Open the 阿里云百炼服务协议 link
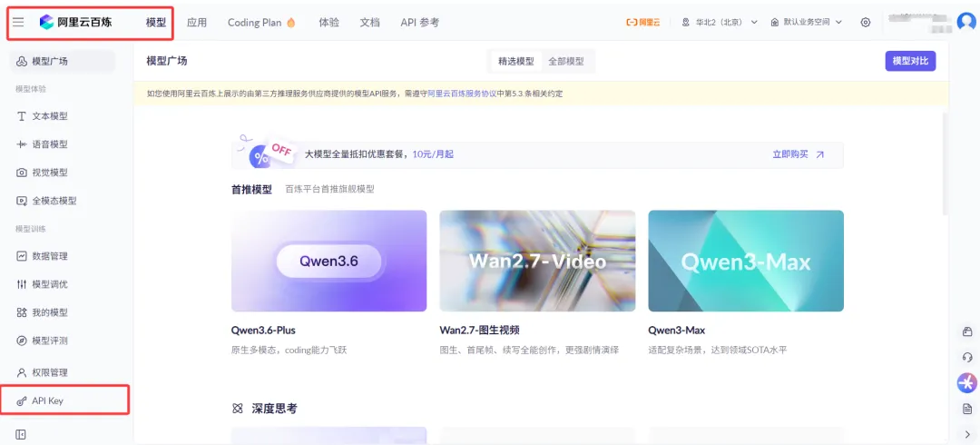Viewport: 980px width, 445px height. 462,94
